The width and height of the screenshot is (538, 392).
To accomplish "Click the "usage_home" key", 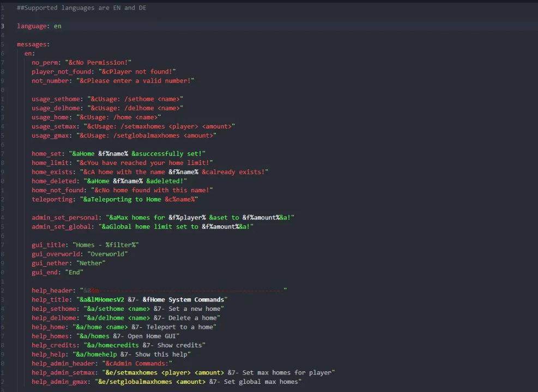I will (x=50, y=117).
